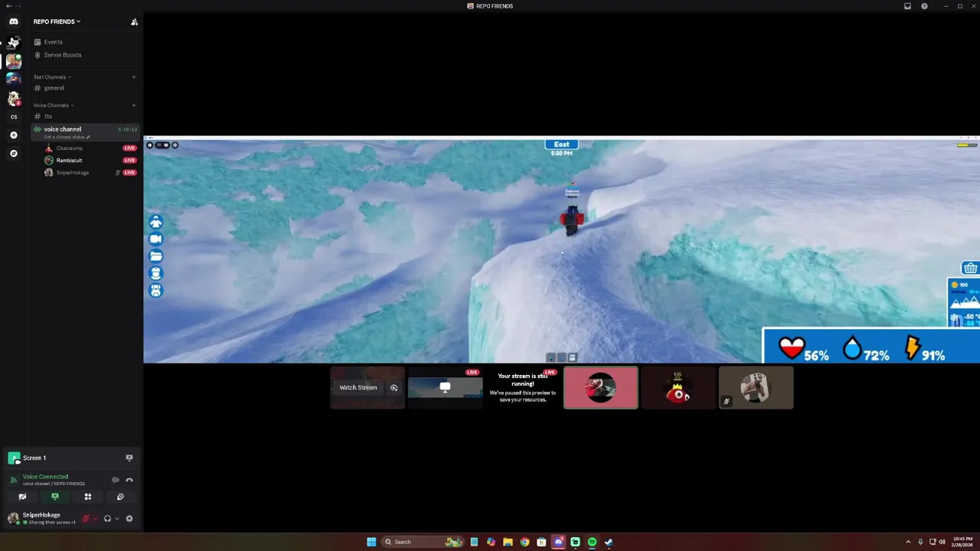
Task: Open the soundboard icon
Action: point(120,497)
